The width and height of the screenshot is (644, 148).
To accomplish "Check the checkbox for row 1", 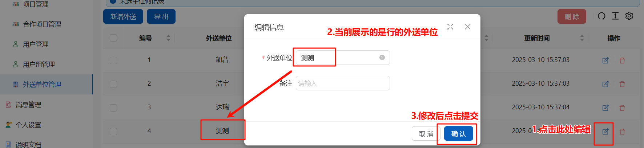I will [113, 60].
